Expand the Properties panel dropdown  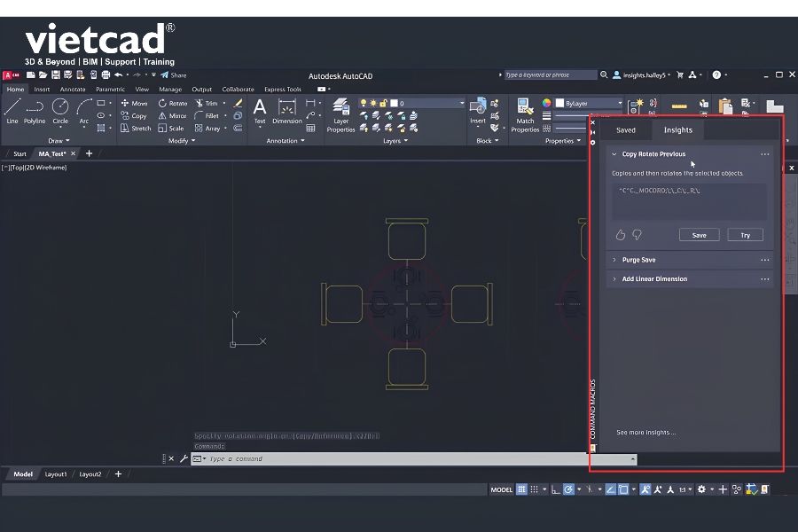click(x=563, y=140)
